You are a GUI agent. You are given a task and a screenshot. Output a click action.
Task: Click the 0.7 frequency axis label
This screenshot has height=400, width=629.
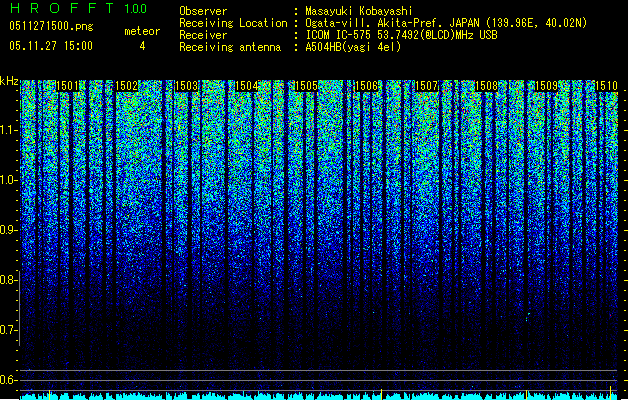(x=8, y=330)
